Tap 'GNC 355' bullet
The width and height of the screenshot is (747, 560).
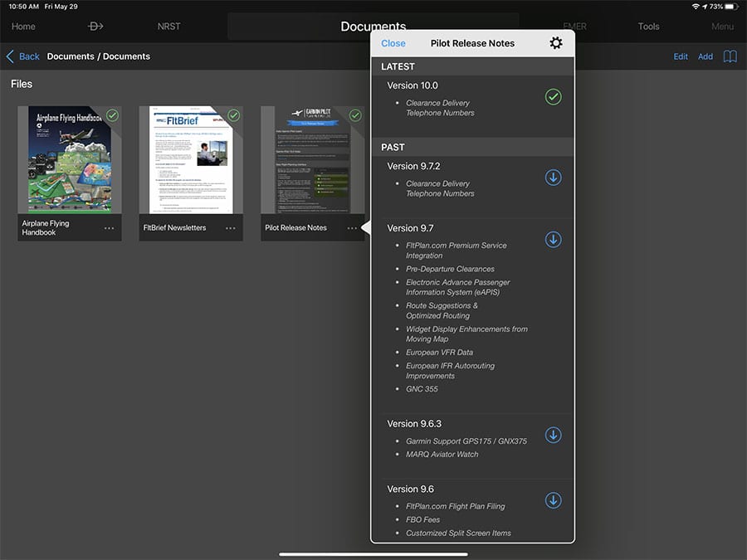coord(422,389)
